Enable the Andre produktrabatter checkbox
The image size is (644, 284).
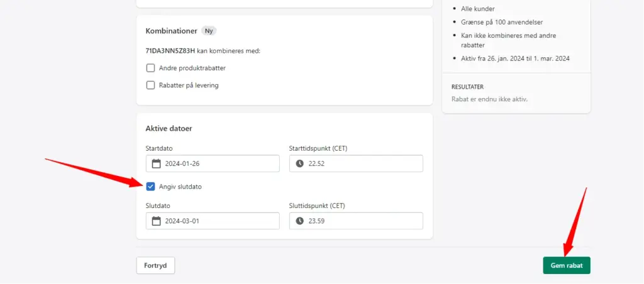pos(151,68)
